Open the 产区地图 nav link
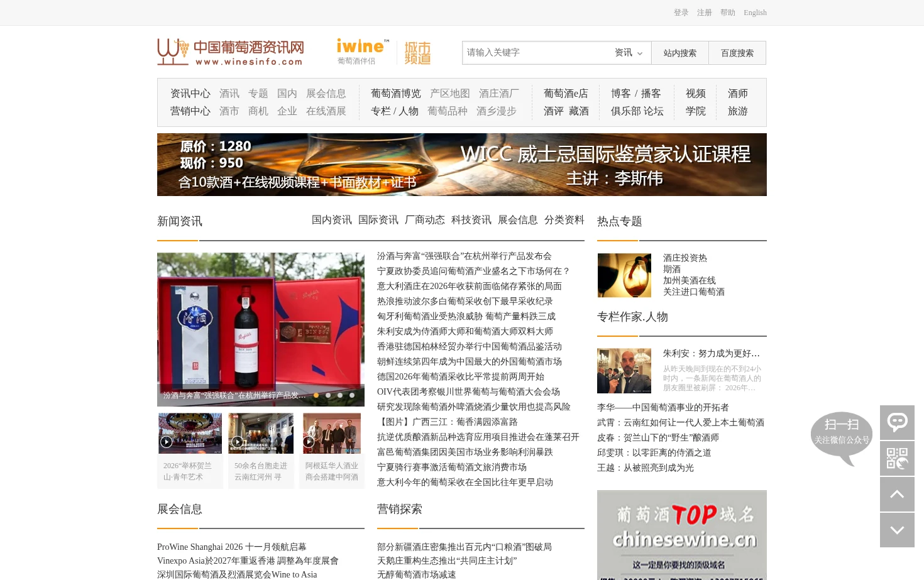The image size is (924, 580). (x=450, y=94)
